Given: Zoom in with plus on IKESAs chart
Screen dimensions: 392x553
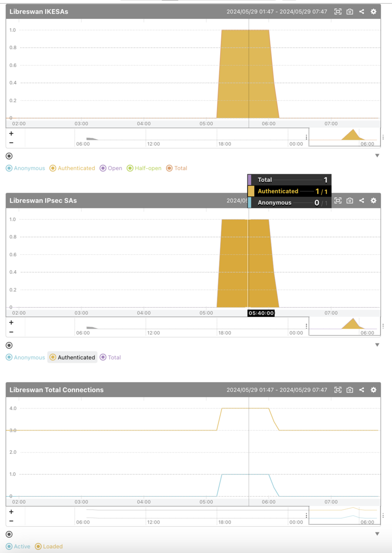Looking at the screenshot, I should pos(12,134).
